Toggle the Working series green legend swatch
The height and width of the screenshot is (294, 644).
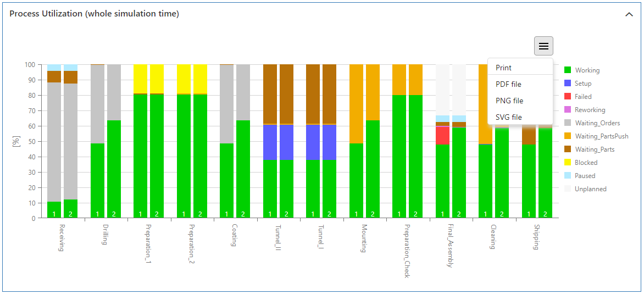coord(568,70)
